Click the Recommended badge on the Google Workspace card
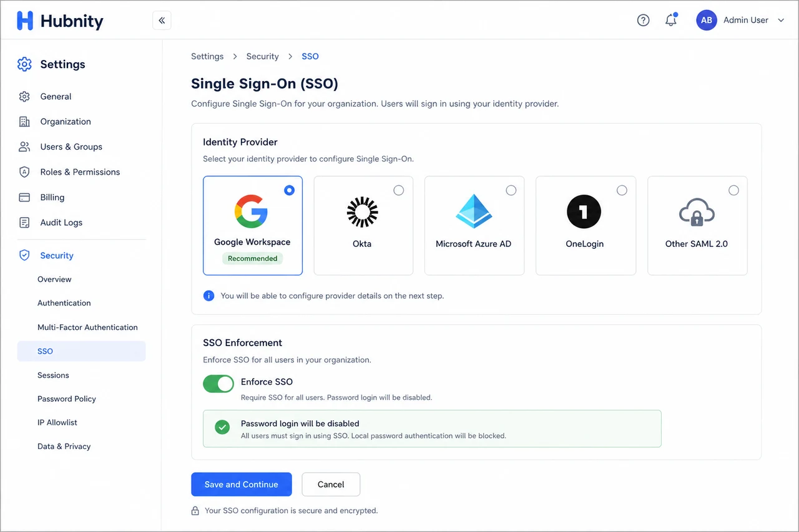Image resolution: width=799 pixels, height=532 pixels. click(253, 258)
